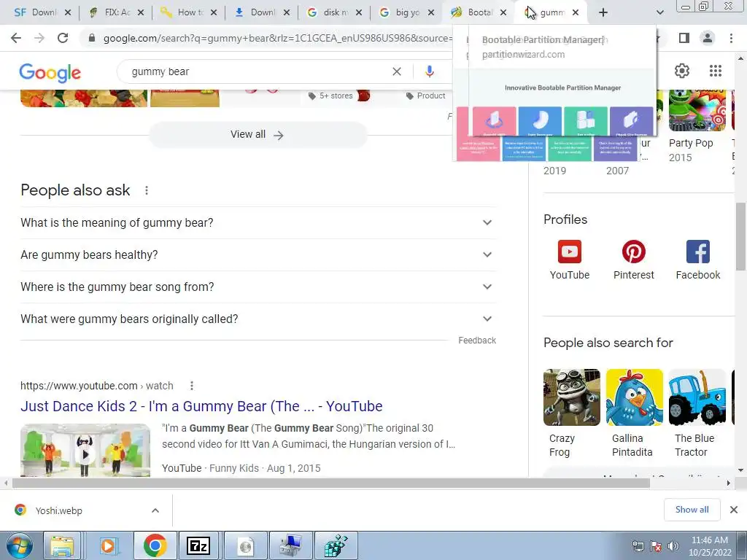Open the Chrome menu three dots
The image size is (747, 560).
731,38
